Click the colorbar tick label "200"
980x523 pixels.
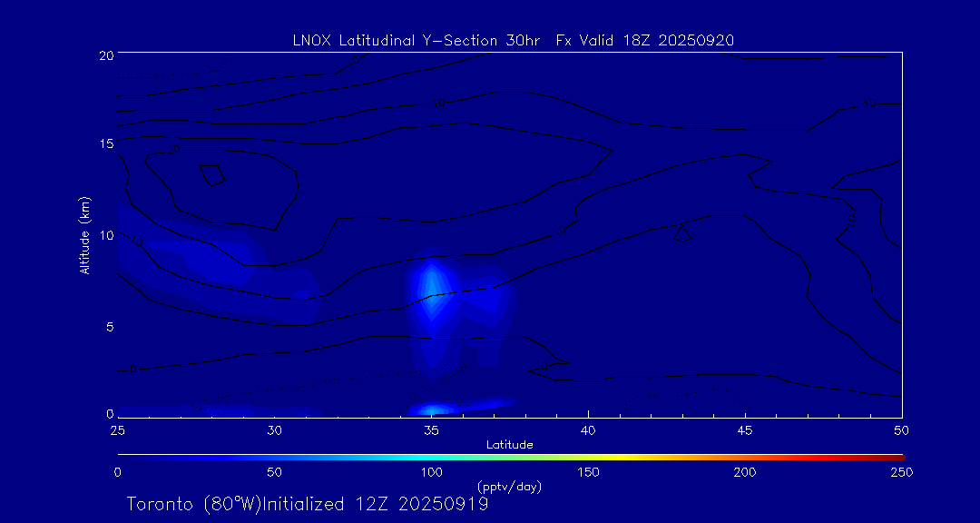(745, 472)
